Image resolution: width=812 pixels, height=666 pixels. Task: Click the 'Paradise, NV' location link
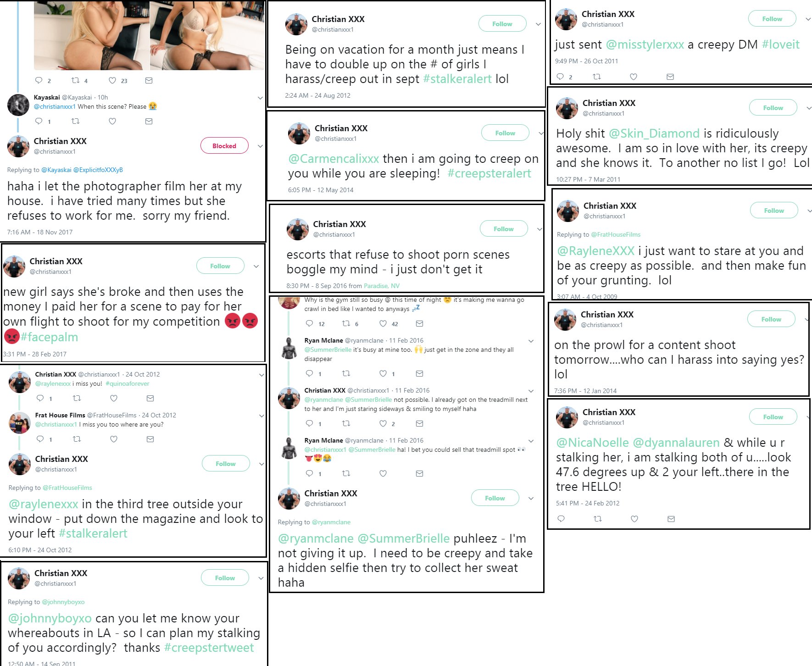(x=382, y=286)
